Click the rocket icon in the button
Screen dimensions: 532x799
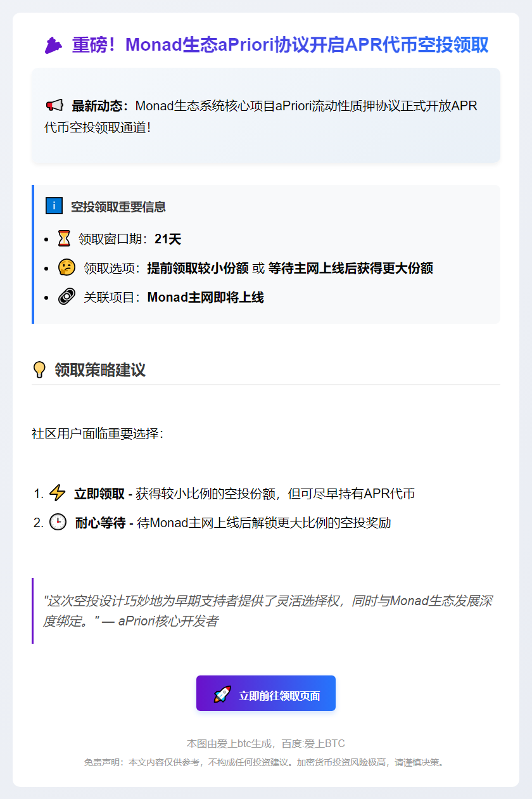tap(222, 695)
